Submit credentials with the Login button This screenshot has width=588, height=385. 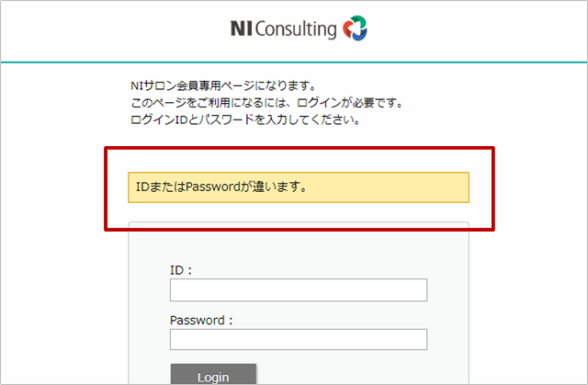click(213, 374)
